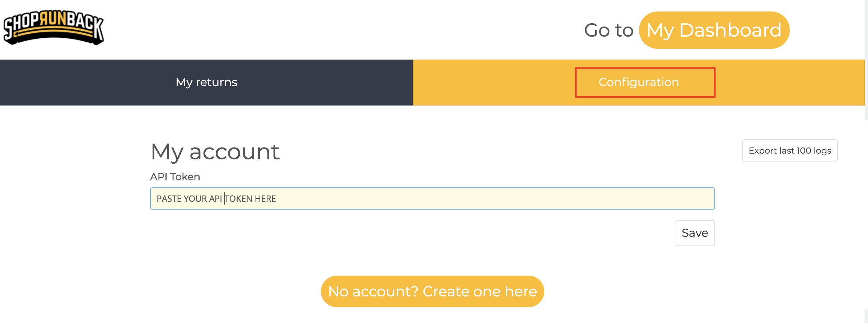The height and width of the screenshot is (323, 868).
Task: Click the red-outlined Configuration label
Action: tap(645, 82)
